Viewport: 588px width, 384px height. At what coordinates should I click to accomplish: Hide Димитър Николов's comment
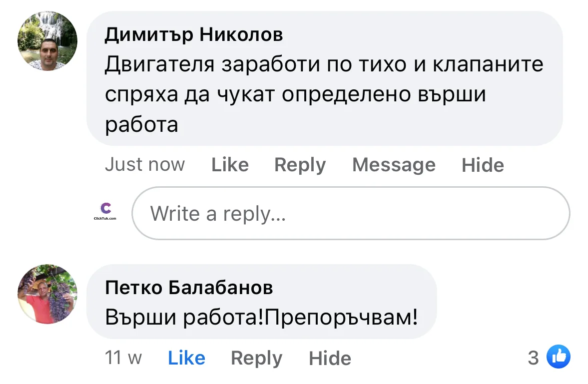click(x=483, y=165)
